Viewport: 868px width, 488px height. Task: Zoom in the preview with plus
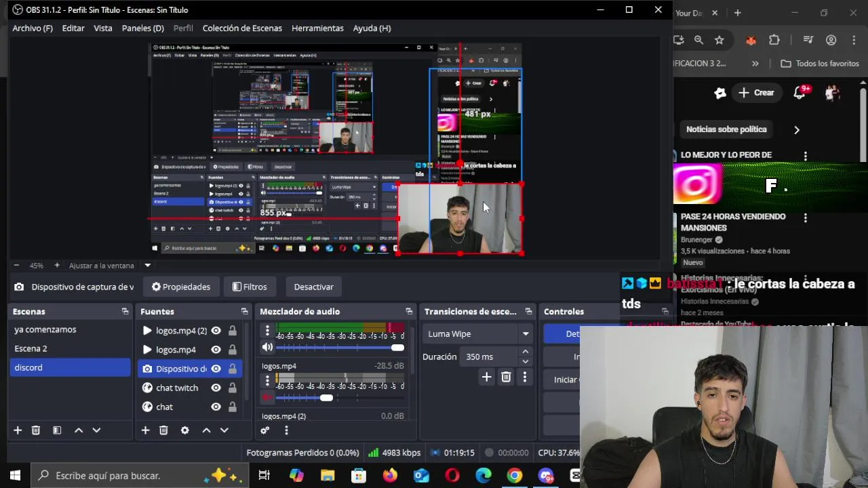(57, 266)
